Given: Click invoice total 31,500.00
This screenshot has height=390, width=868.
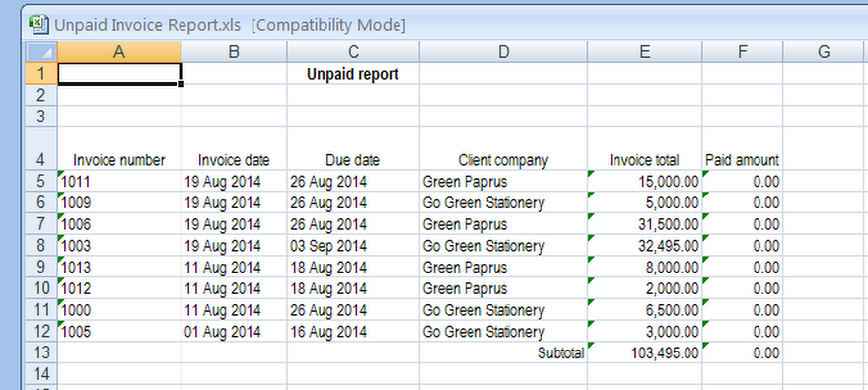Looking at the screenshot, I should 645,224.
